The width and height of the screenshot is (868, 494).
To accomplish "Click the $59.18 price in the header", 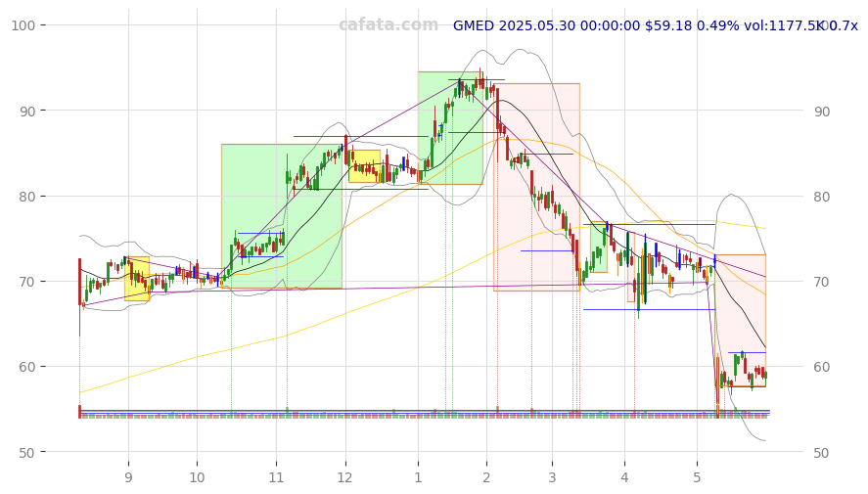I will (x=668, y=25).
